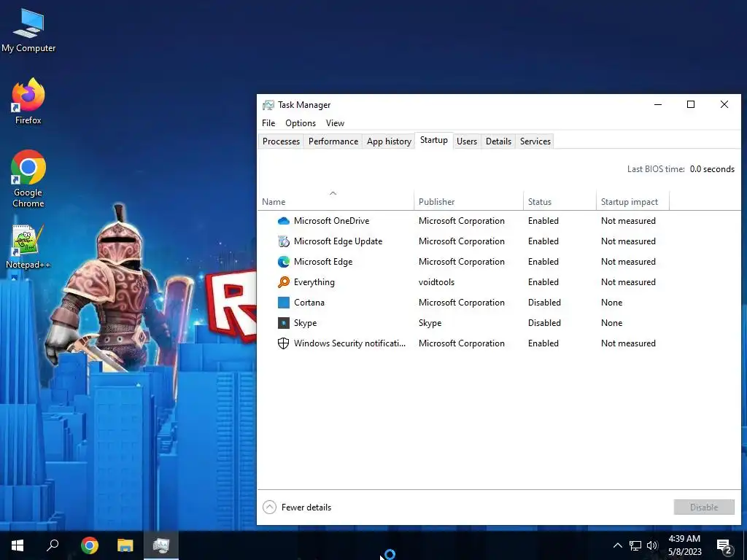Click Skype's Disabled status cell
The height and width of the screenshot is (560, 747).
(x=544, y=323)
